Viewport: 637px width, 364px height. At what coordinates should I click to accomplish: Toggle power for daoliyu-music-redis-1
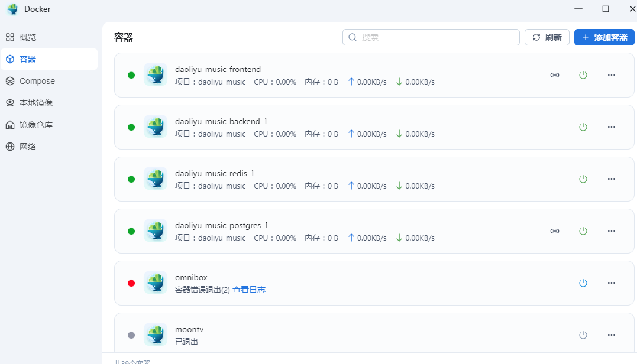pyautogui.click(x=583, y=179)
